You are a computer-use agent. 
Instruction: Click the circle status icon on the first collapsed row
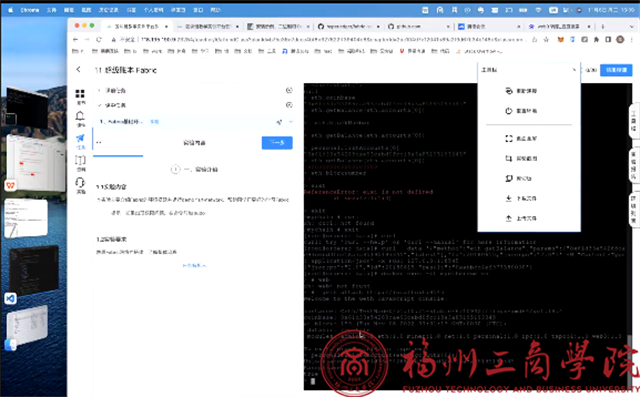click(x=289, y=90)
